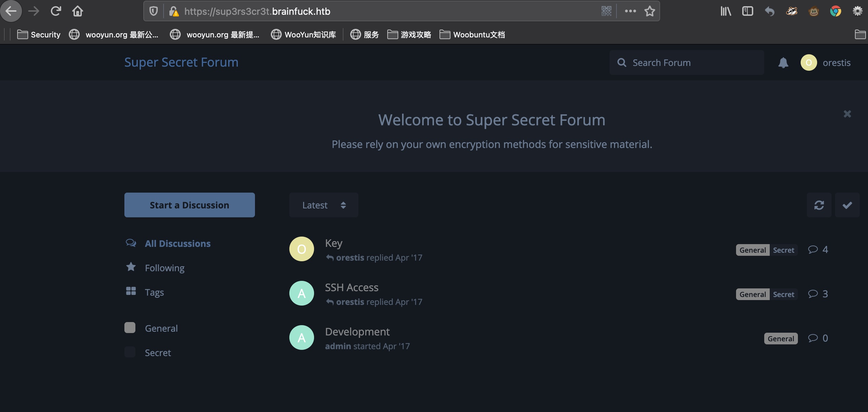Select All Discussions in sidebar
The height and width of the screenshot is (412, 868).
click(x=177, y=243)
